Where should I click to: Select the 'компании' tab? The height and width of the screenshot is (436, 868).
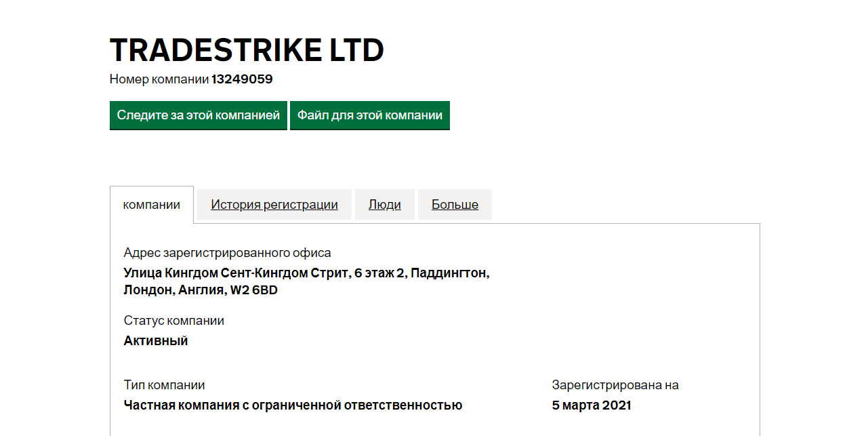(x=152, y=205)
